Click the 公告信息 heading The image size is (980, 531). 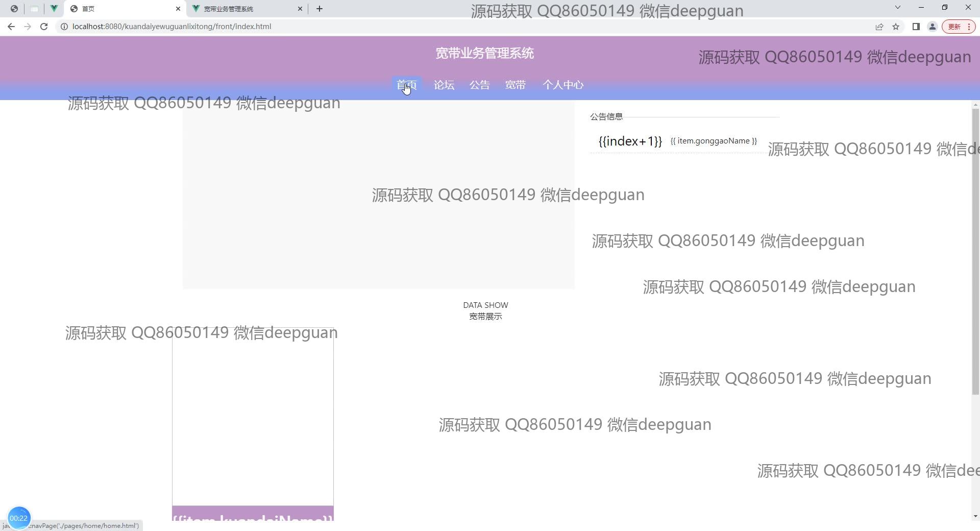coord(606,117)
